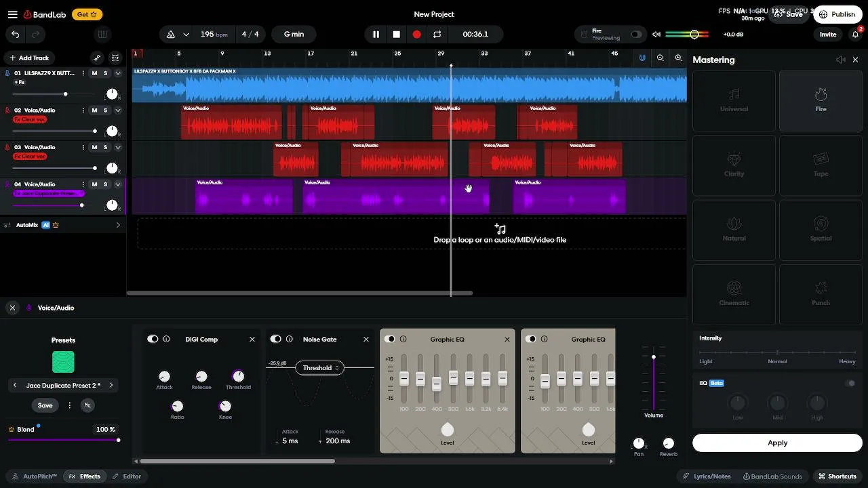Open the virtual piano keyboard

click(102, 35)
